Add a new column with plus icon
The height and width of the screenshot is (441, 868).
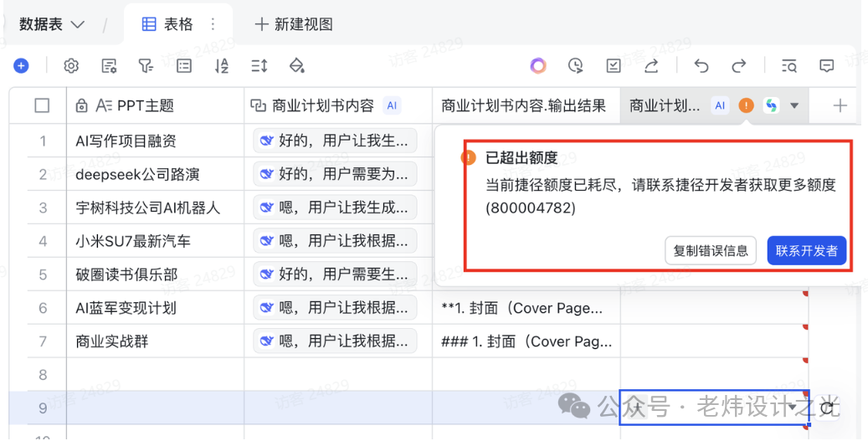[x=840, y=105]
